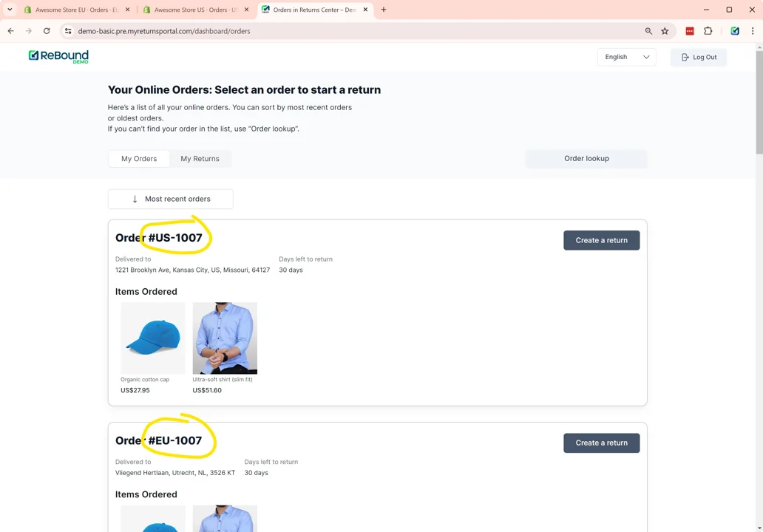This screenshot has height=532, width=763.
Task: Close the Awesome Store EU tab
Action: (x=127, y=10)
